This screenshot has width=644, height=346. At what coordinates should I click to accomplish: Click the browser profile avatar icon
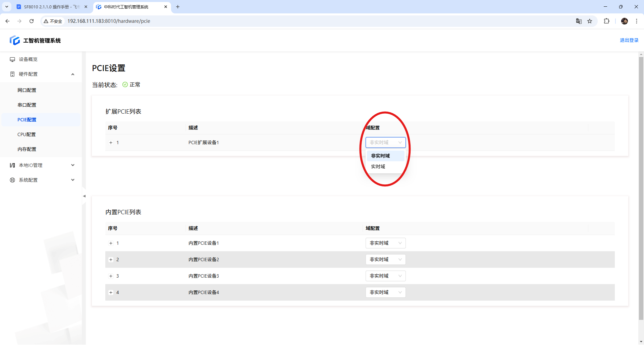(624, 21)
